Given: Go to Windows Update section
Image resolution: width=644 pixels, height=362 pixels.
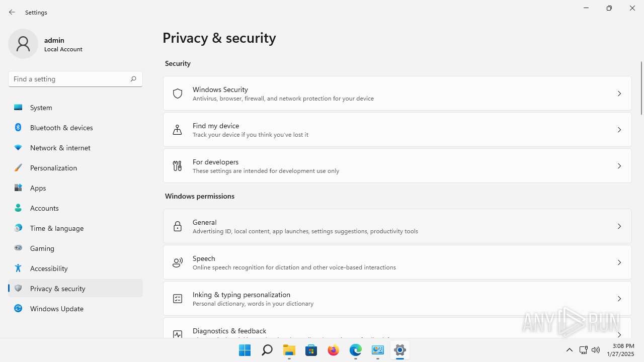Looking at the screenshot, I should [56, 309].
